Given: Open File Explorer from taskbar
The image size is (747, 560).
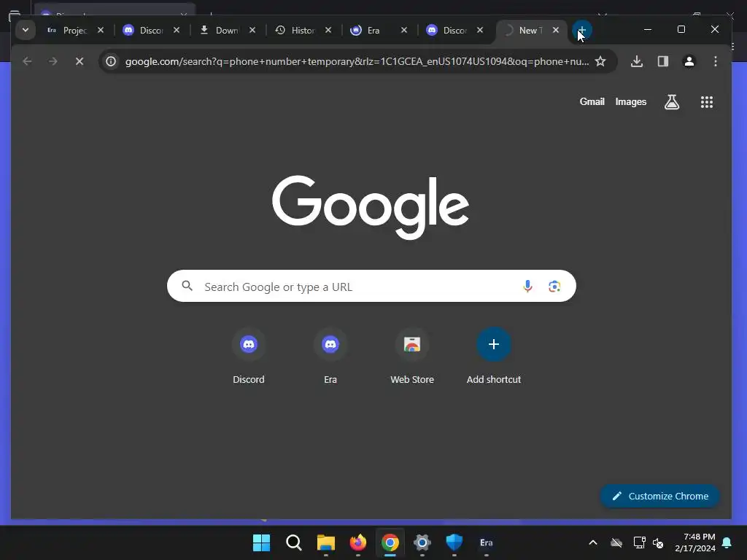Looking at the screenshot, I should tap(326, 542).
